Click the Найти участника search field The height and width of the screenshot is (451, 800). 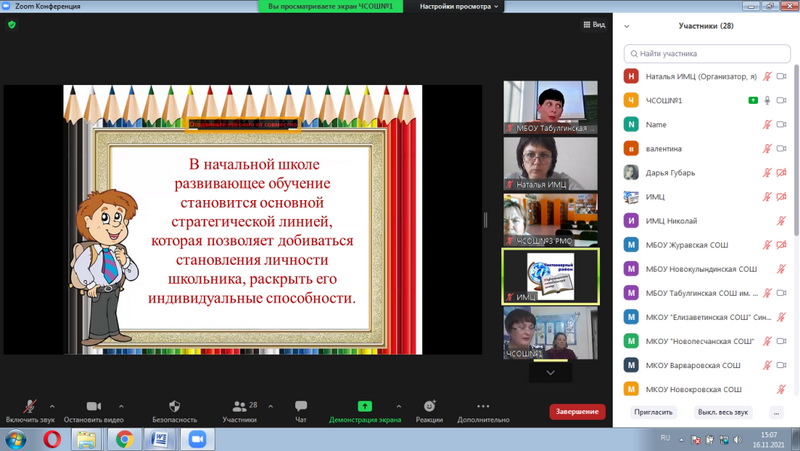pos(707,54)
